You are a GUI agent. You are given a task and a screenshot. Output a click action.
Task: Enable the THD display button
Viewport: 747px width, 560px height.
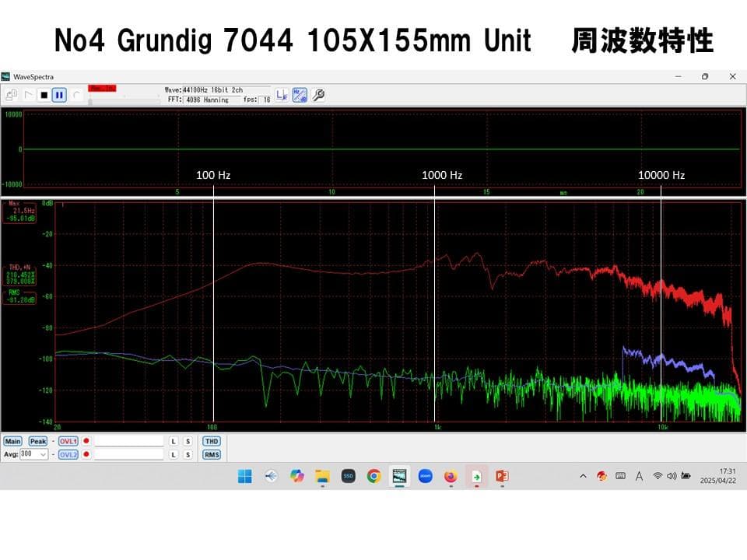[x=211, y=440]
